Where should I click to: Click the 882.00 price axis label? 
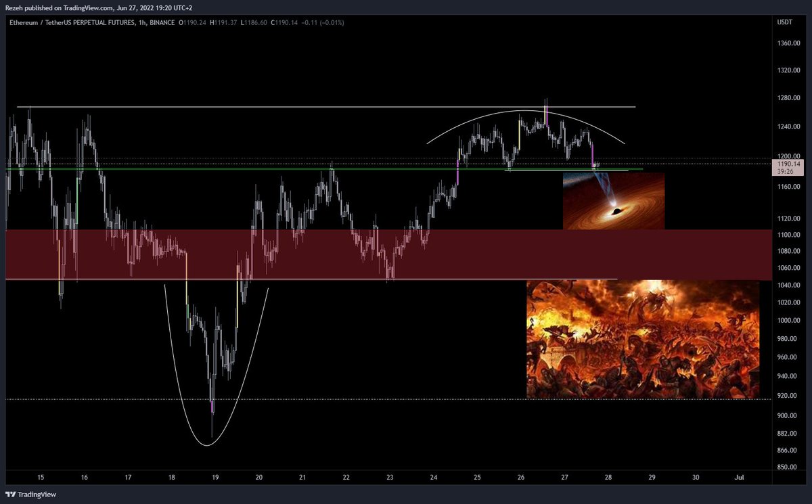point(788,434)
